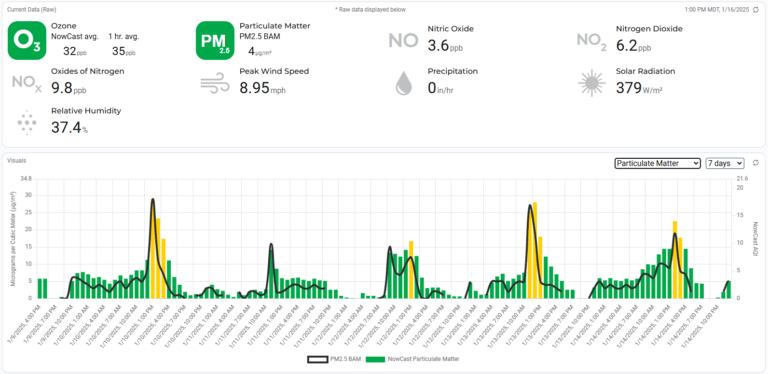Image resolution: width=768 pixels, height=374 pixels.
Task: Click the grey NO Nitric Oxide icon
Action: (x=403, y=41)
